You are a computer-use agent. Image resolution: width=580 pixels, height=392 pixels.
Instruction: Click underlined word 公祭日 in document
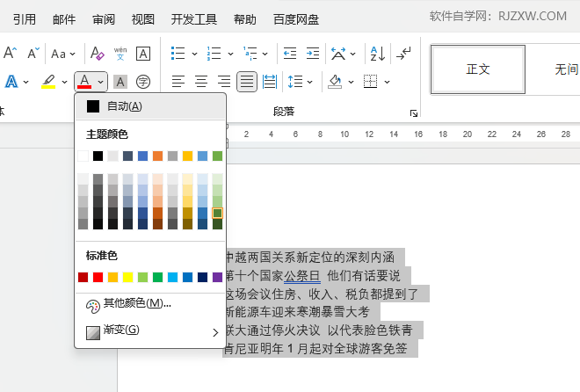point(301,276)
